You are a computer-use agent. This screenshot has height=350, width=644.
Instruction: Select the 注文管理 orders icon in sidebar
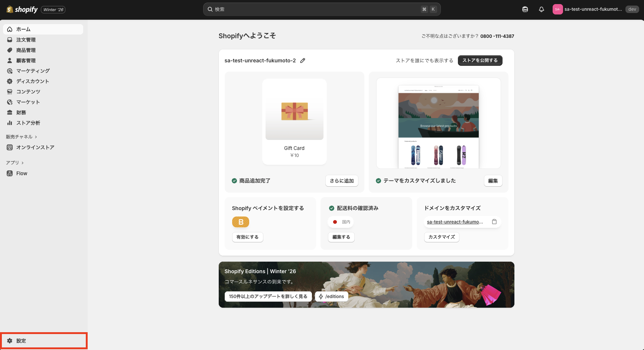(10, 40)
